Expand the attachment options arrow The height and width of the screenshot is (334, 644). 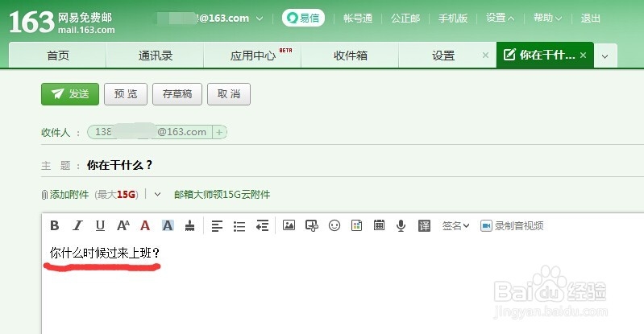157,195
